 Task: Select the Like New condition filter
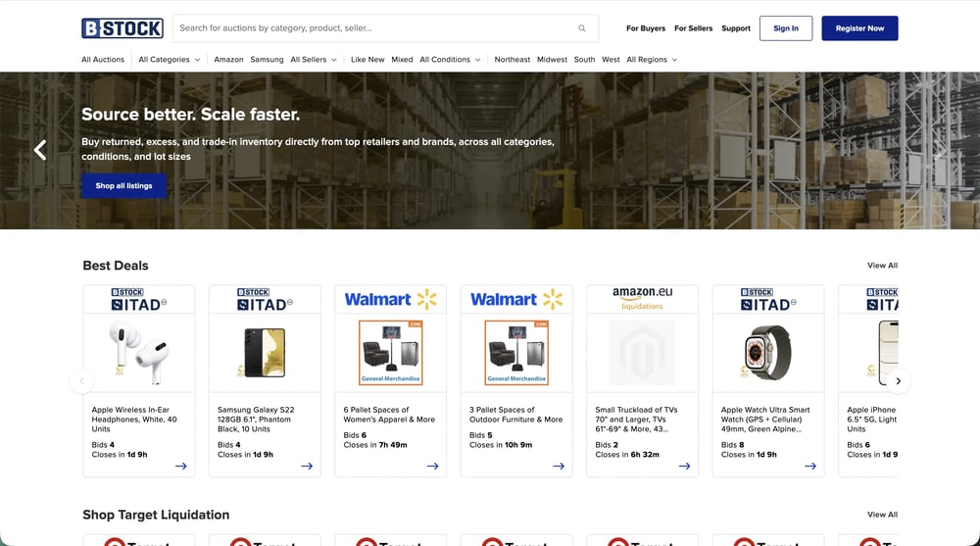(x=367, y=60)
